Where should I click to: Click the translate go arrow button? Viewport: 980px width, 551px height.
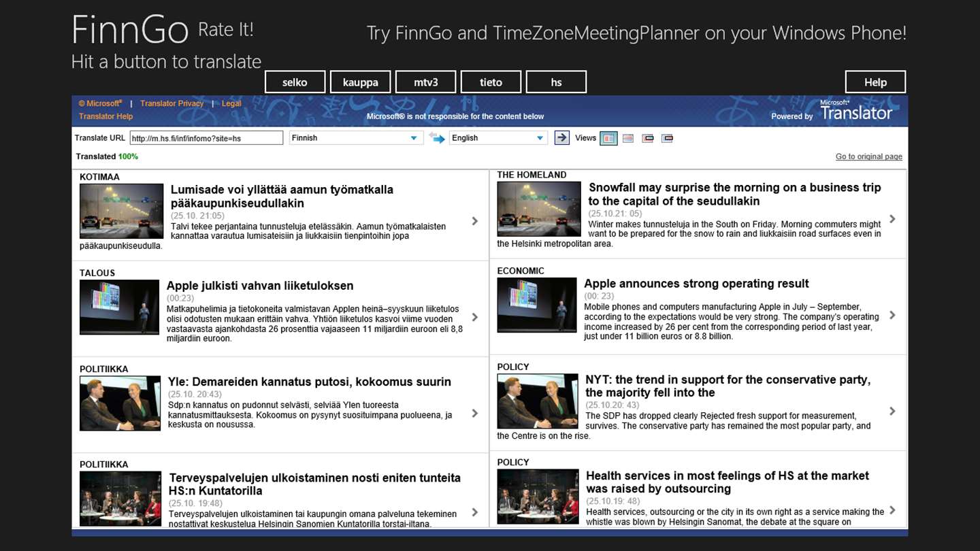pyautogui.click(x=561, y=138)
